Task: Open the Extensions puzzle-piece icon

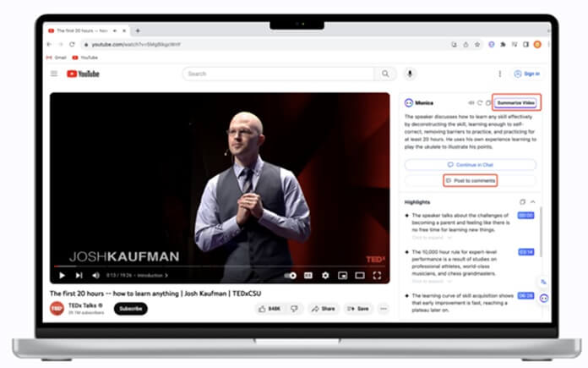Action: (503, 44)
